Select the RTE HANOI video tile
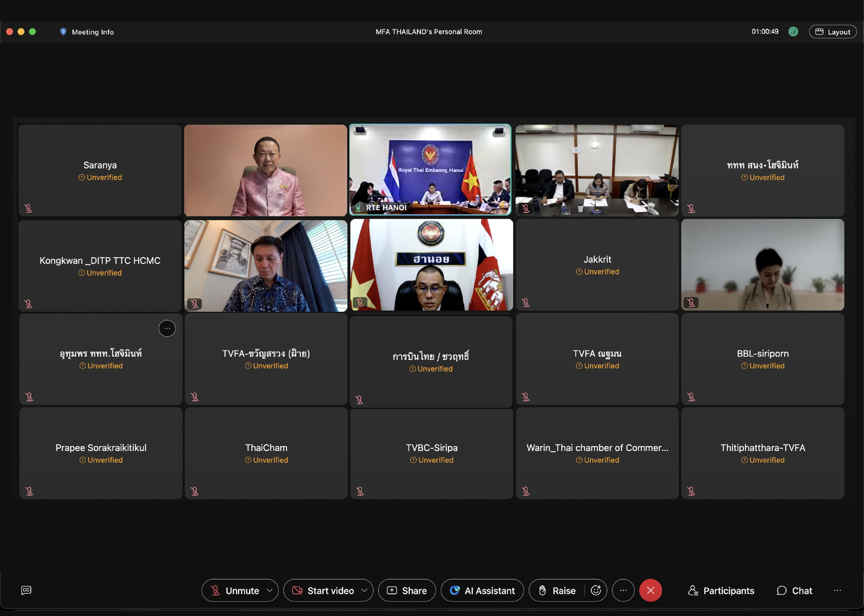The height and width of the screenshot is (616, 864). (x=430, y=170)
